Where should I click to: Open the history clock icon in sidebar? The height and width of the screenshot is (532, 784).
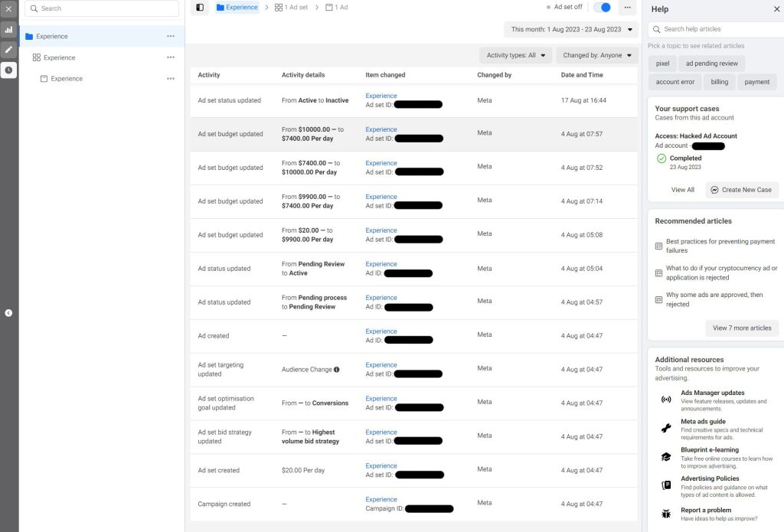[x=8, y=70]
